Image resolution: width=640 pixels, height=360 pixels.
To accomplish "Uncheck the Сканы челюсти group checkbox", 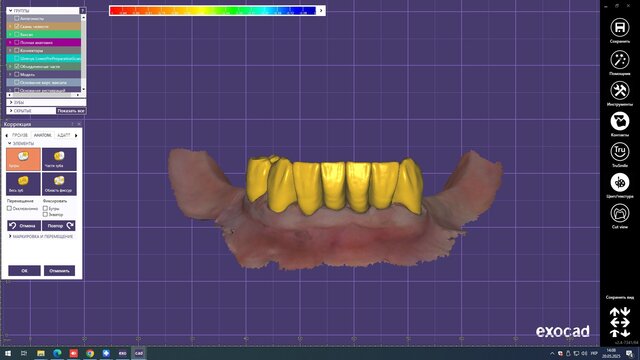I will coord(17,26).
